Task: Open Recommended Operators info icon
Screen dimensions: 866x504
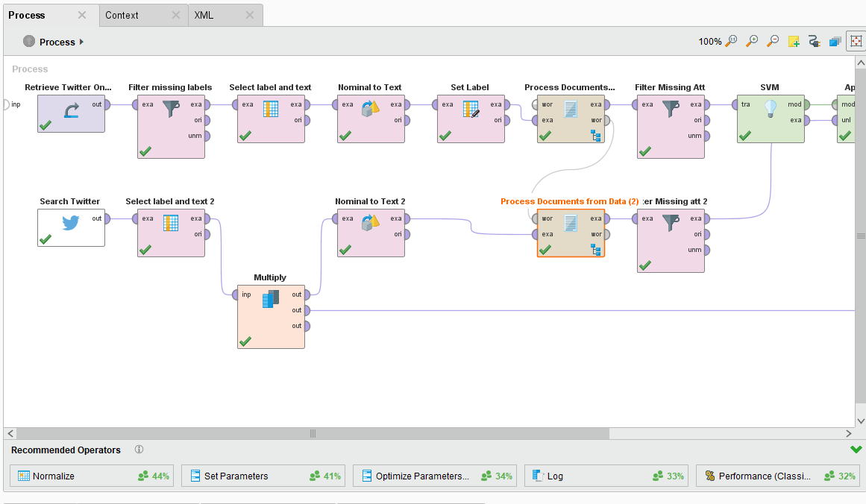Action: point(139,450)
